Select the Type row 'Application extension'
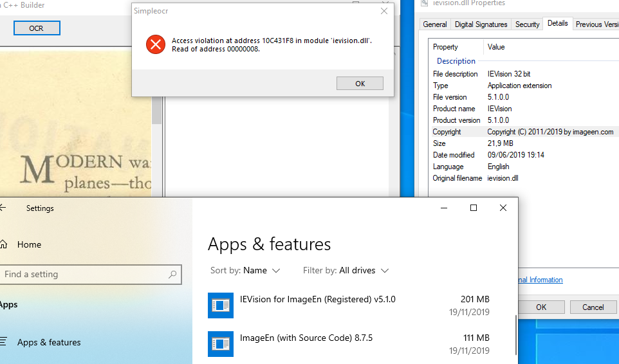The height and width of the screenshot is (364, 619). pos(525,85)
